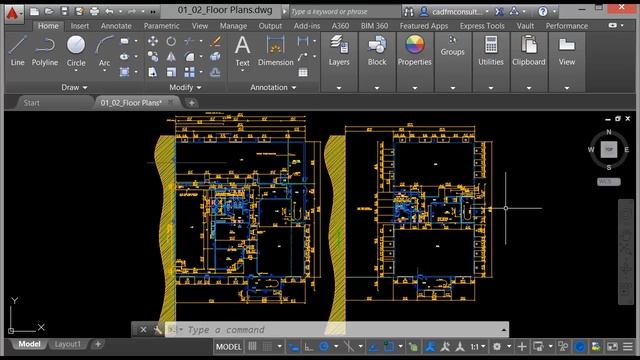Toggle isometric drafting in status bar
This screenshot has width=640, height=360.
click(x=349, y=347)
